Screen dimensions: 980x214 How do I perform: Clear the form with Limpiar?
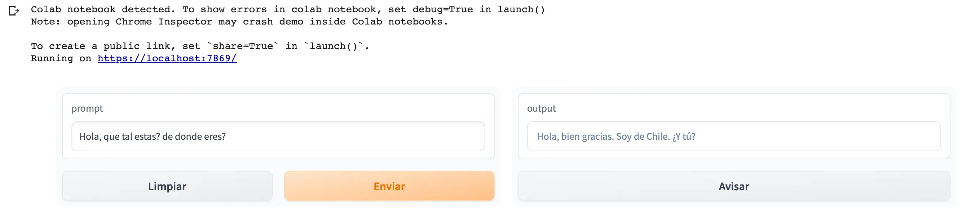click(x=167, y=186)
